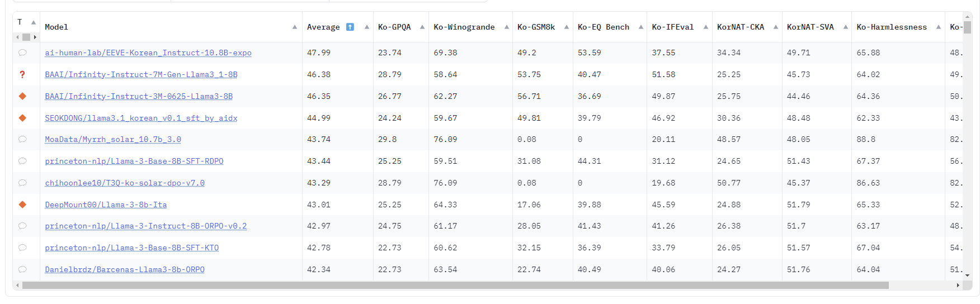Click the vertical scrollbar down arrow

pyautogui.click(x=968, y=275)
